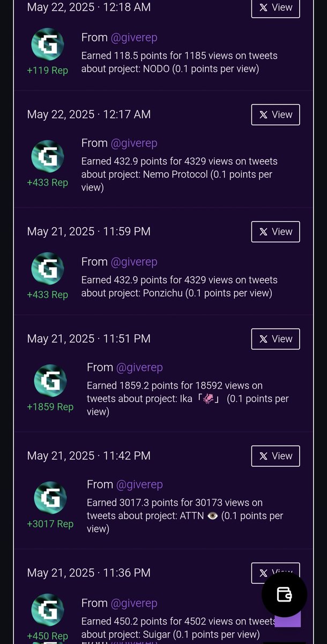Click the +3017 Rep label
Screen dimensions: 327x644
click(x=50, y=524)
